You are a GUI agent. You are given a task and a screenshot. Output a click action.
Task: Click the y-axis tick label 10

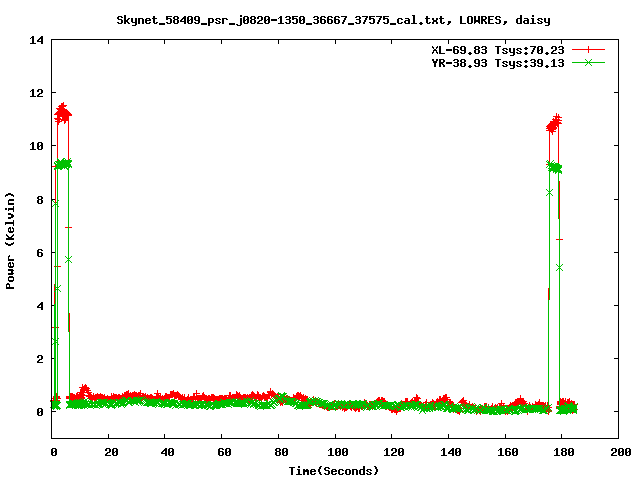pyautogui.click(x=36, y=146)
